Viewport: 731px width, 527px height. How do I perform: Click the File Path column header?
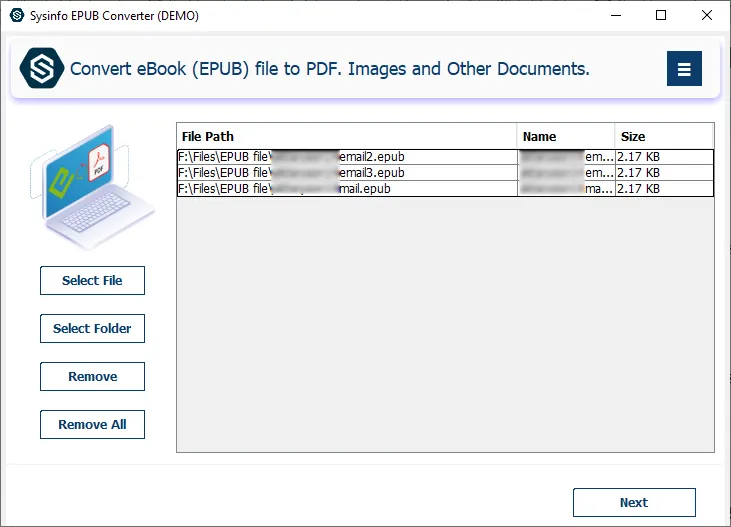click(x=346, y=137)
